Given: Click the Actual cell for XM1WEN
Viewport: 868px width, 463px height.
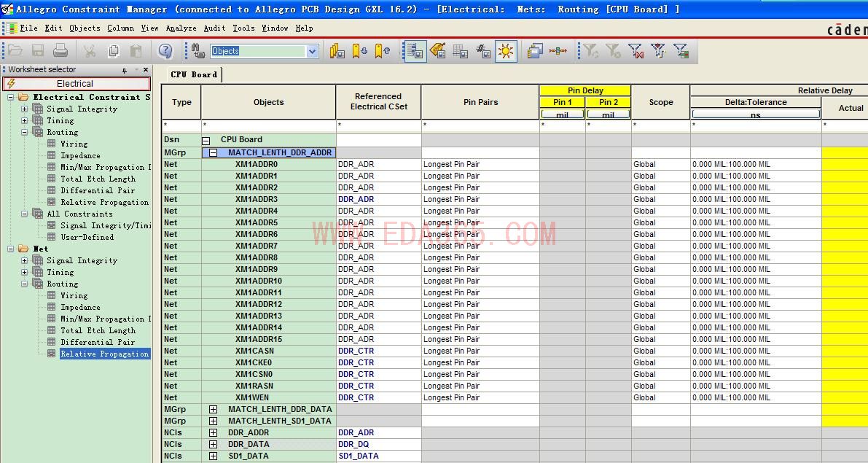Looking at the screenshot, I should [845, 397].
